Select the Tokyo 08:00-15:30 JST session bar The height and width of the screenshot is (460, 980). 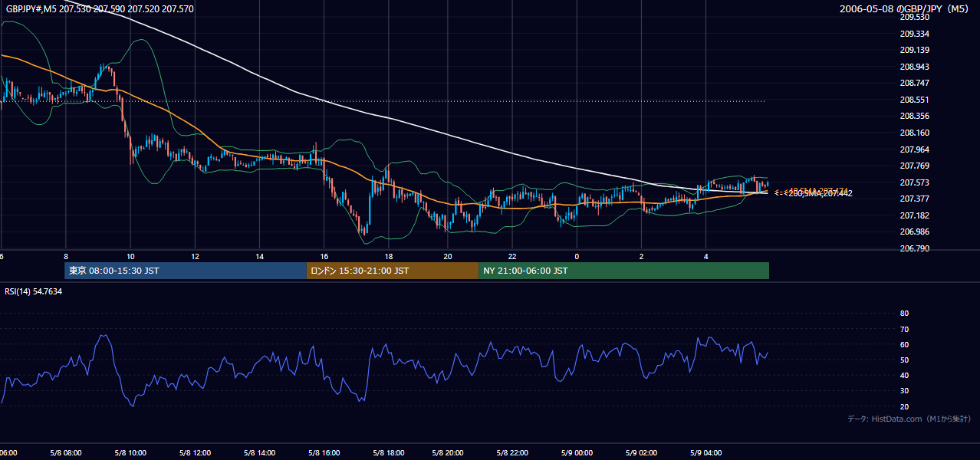tap(186, 271)
